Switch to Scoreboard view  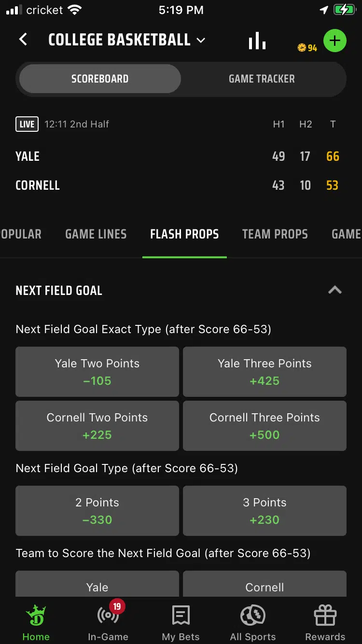click(100, 79)
